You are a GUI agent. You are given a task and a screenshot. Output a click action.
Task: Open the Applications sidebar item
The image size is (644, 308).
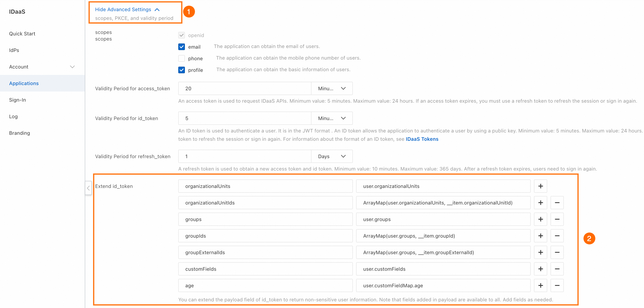point(24,83)
